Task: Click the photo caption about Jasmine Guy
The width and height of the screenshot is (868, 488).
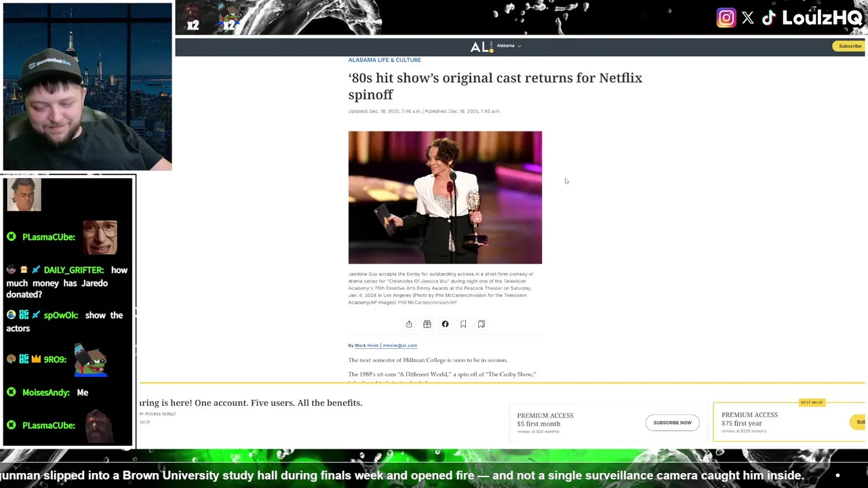Action: [x=441, y=288]
